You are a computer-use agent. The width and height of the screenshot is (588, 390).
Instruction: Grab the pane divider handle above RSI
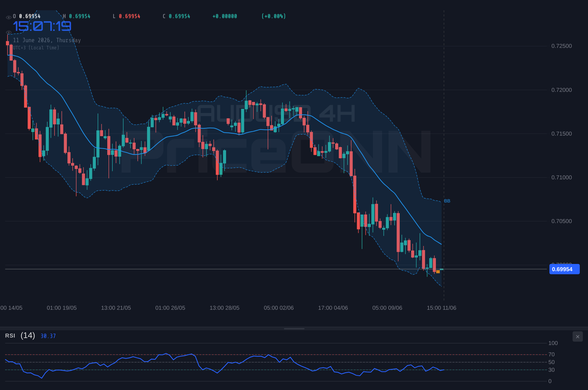tap(294, 329)
